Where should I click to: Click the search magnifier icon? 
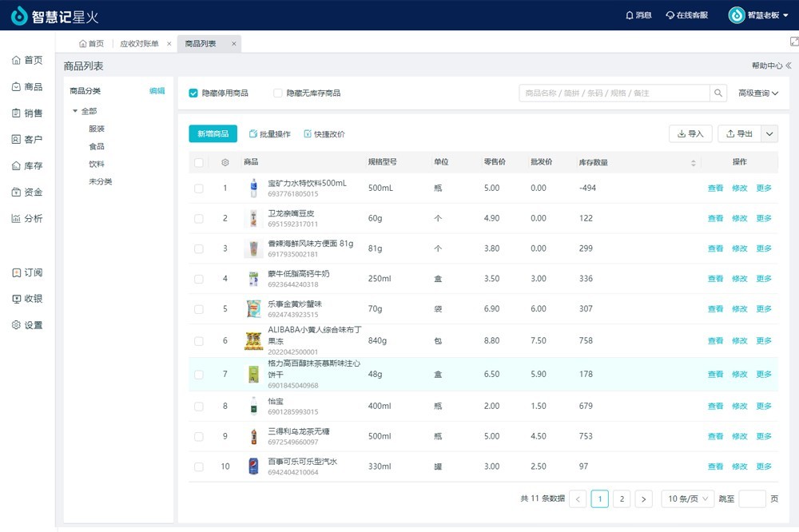point(719,93)
